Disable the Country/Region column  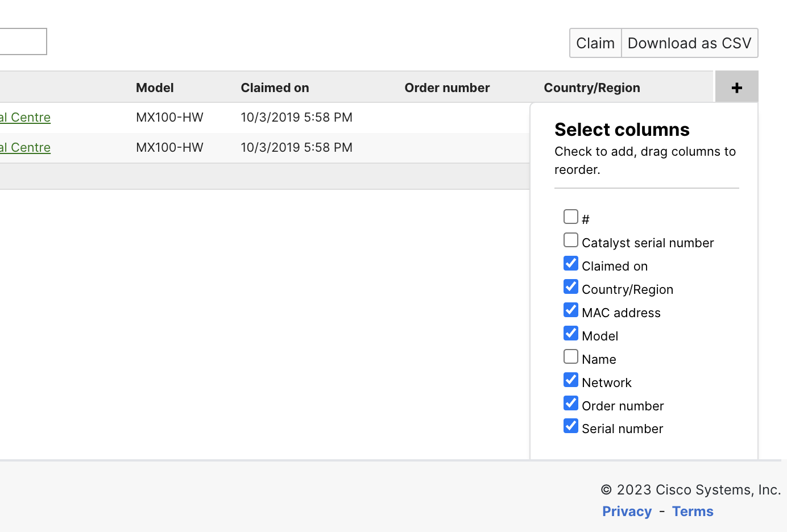click(570, 286)
